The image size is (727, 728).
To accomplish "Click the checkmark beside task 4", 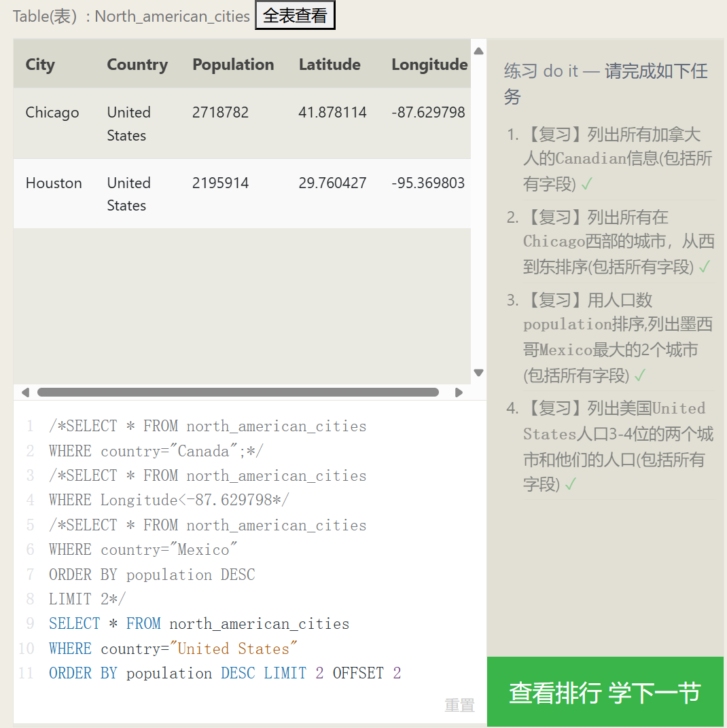I will (570, 484).
